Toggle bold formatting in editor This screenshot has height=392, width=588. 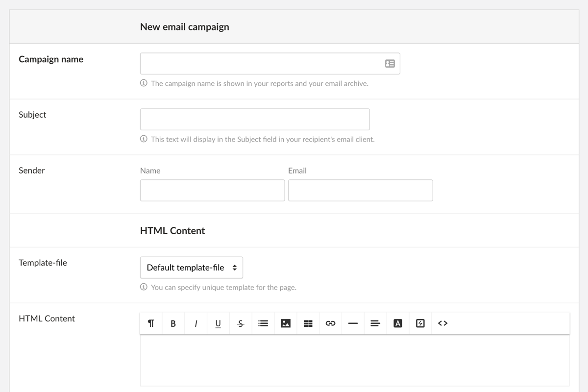(x=173, y=323)
